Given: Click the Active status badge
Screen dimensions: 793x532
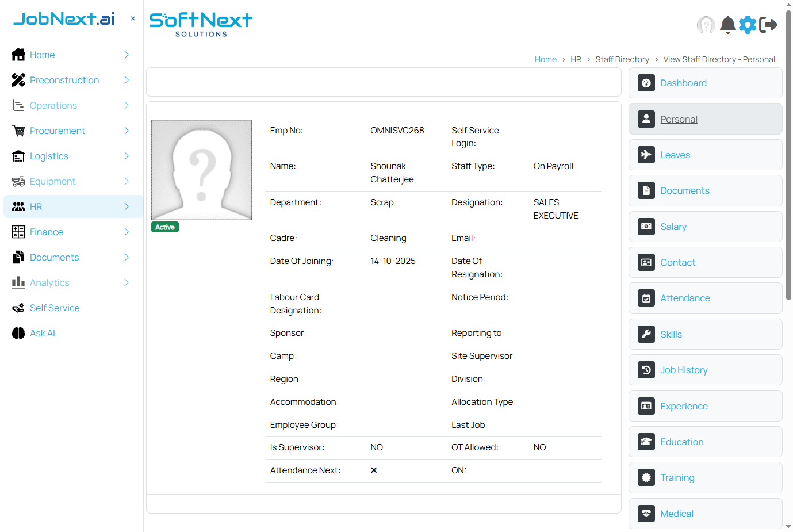Looking at the screenshot, I should (164, 227).
